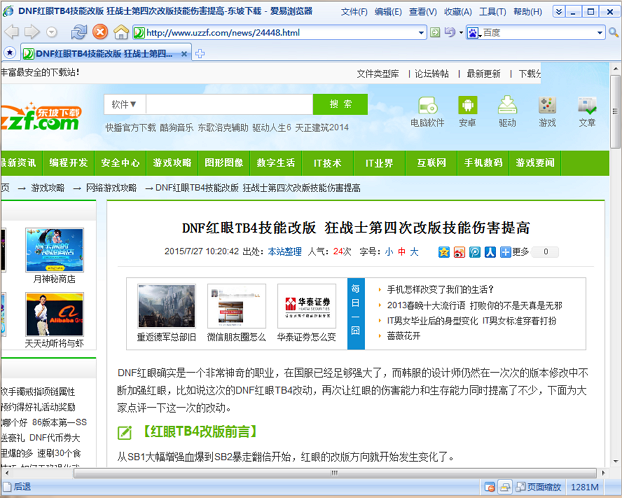Open the 月神秘商店 thumbnail
Image resolution: width=622 pixels, height=498 pixels.
[x=54, y=250]
